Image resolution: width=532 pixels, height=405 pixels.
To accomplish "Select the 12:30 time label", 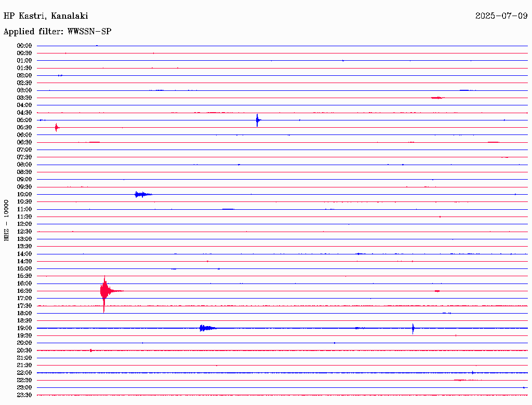I will click(x=24, y=232).
